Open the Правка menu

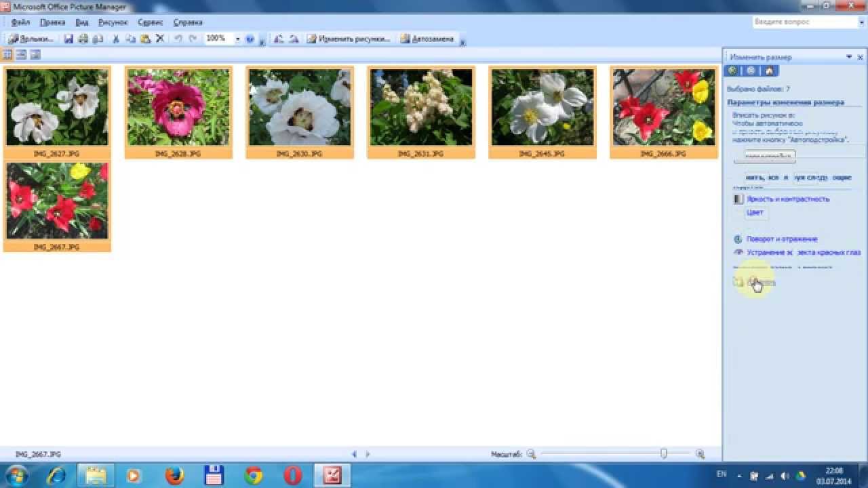tap(52, 22)
